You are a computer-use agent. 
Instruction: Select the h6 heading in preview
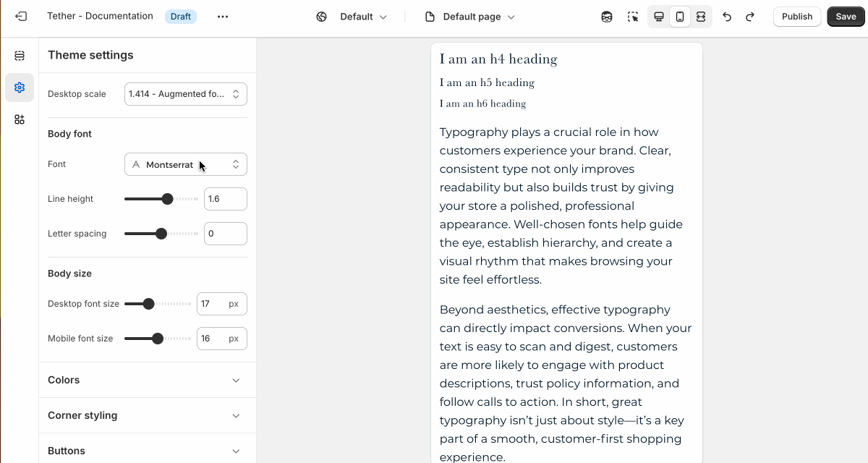482,103
